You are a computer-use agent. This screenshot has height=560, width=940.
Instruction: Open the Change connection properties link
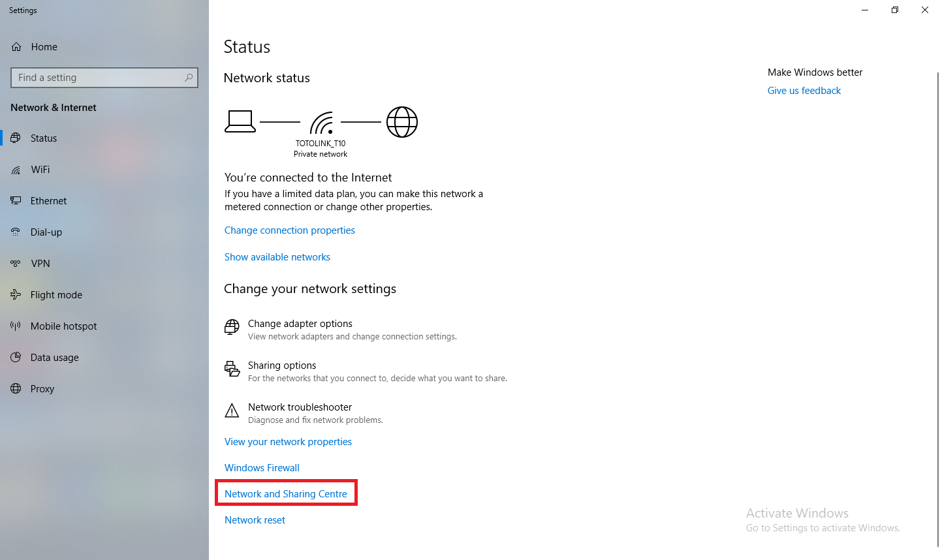click(290, 230)
